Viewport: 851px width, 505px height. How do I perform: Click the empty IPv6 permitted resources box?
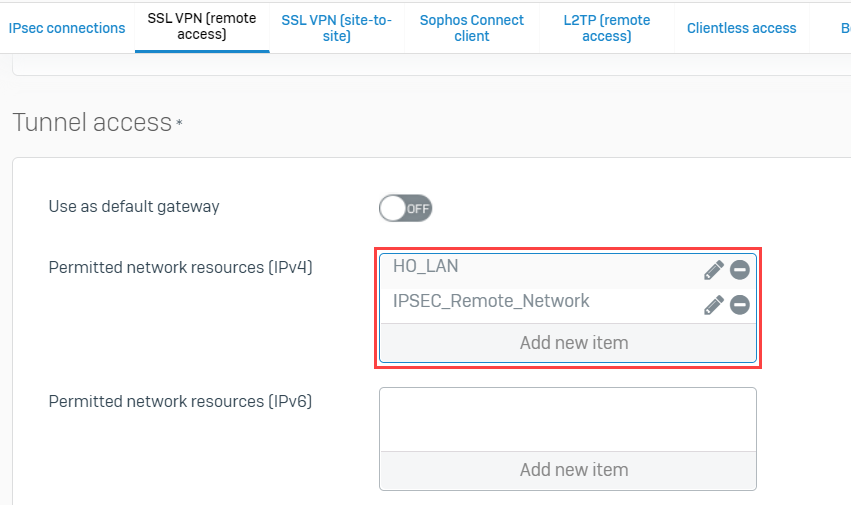[x=568, y=420]
